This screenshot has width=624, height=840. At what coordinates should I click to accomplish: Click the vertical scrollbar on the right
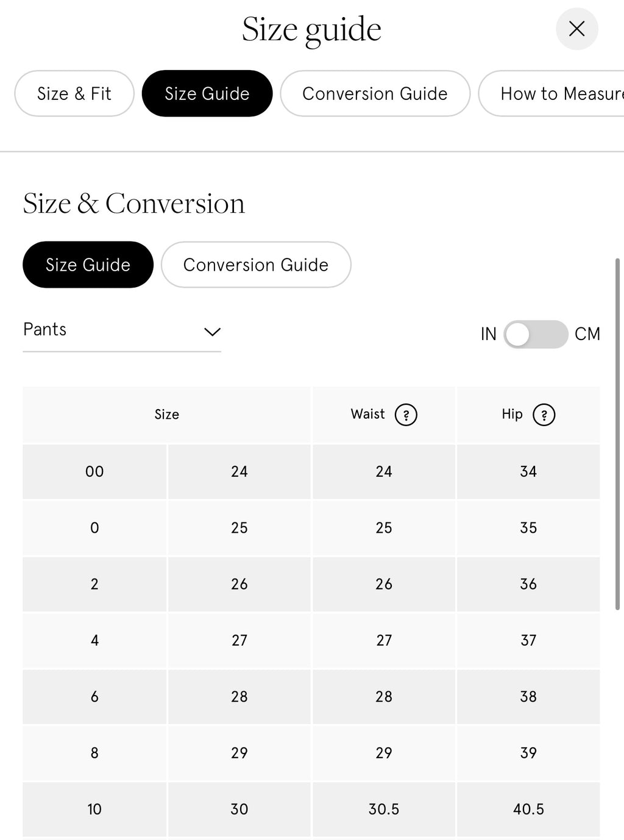617,434
